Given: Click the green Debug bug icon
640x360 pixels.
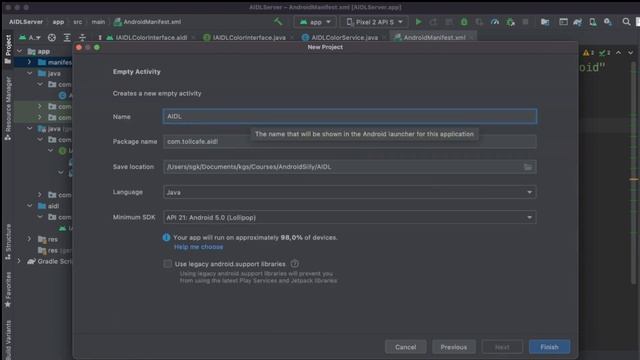Looking at the screenshot, I should (x=464, y=22).
